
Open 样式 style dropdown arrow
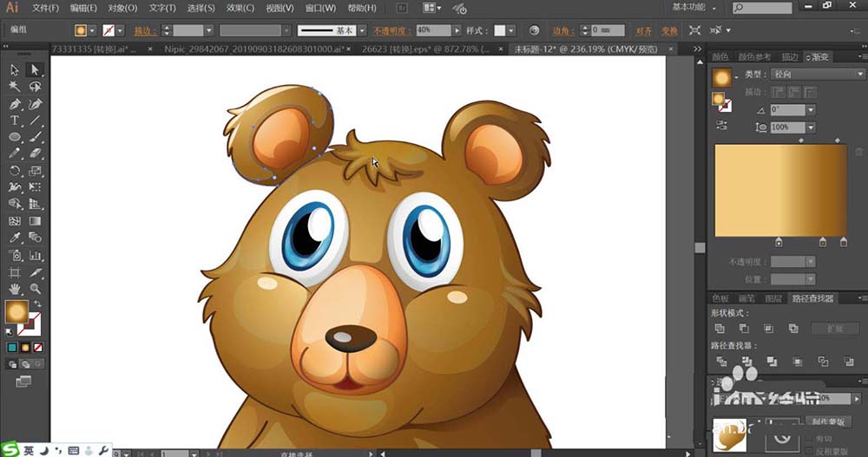511,30
